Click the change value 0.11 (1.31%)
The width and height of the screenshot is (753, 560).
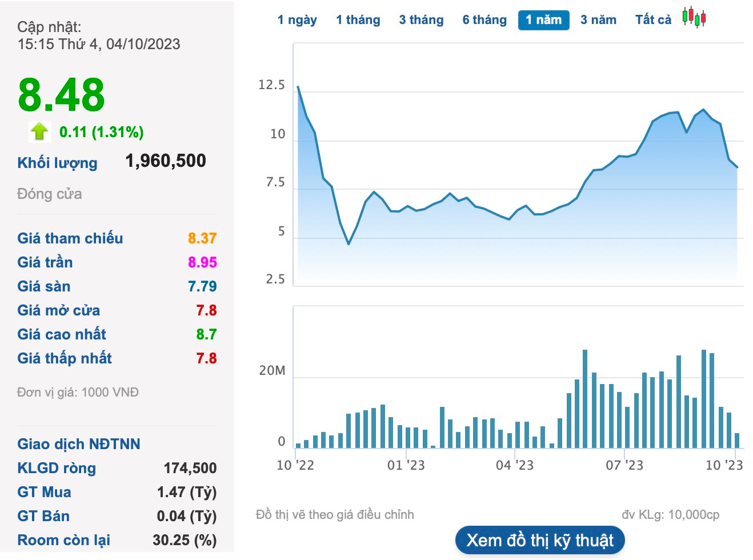[x=102, y=132]
